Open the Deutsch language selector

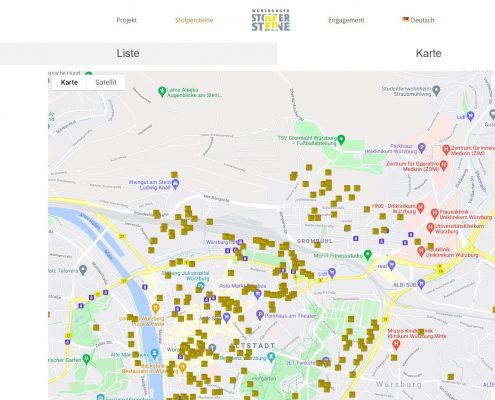(x=418, y=20)
